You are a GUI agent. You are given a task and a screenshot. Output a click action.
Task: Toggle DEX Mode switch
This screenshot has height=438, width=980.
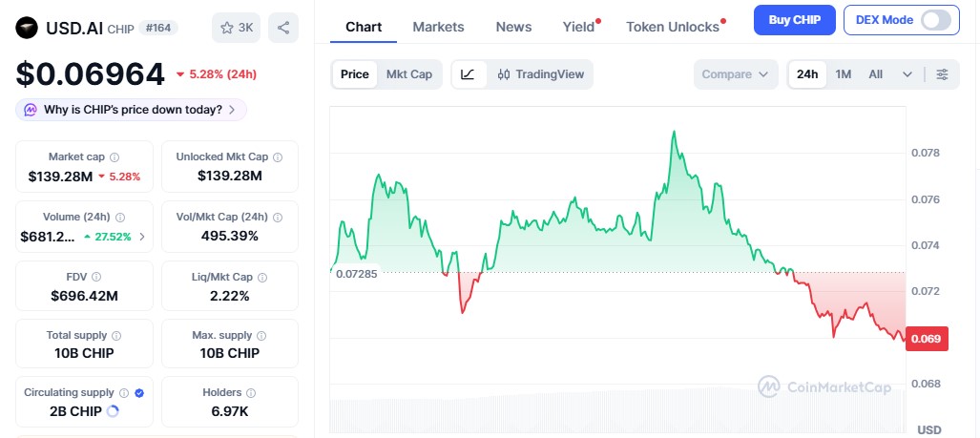click(x=936, y=20)
